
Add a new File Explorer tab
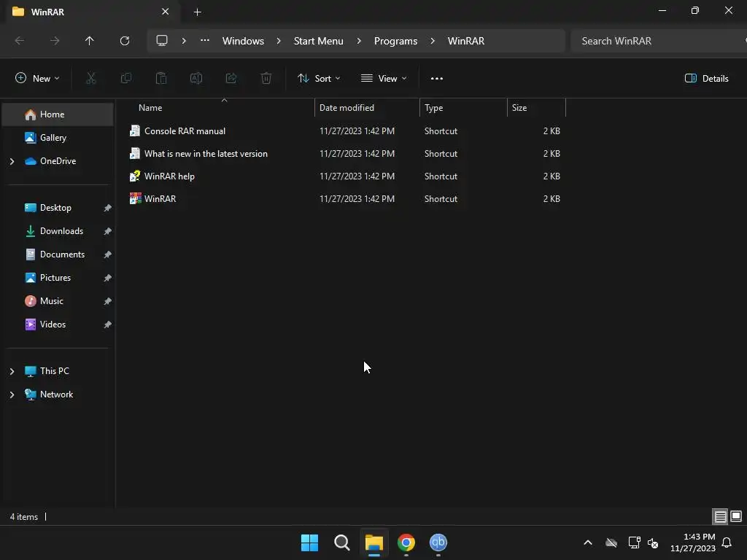pos(197,12)
